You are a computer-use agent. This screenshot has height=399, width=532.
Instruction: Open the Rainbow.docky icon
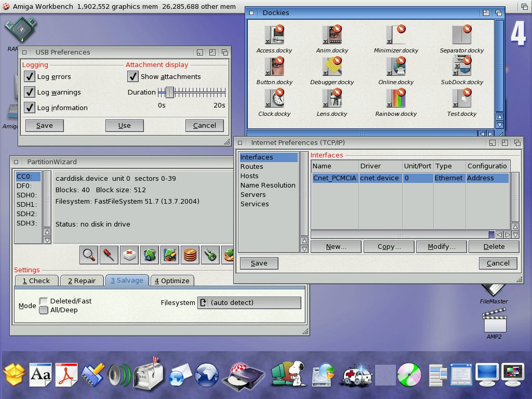[x=396, y=98]
